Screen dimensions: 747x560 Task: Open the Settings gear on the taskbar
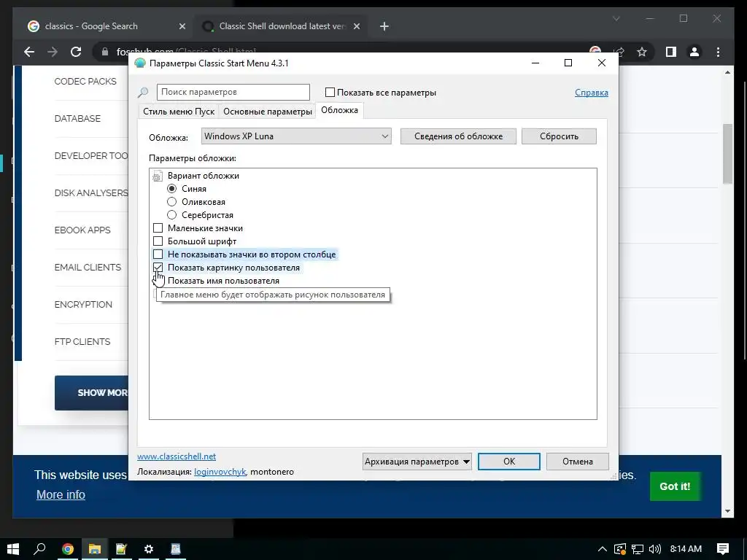coord(149,549)
